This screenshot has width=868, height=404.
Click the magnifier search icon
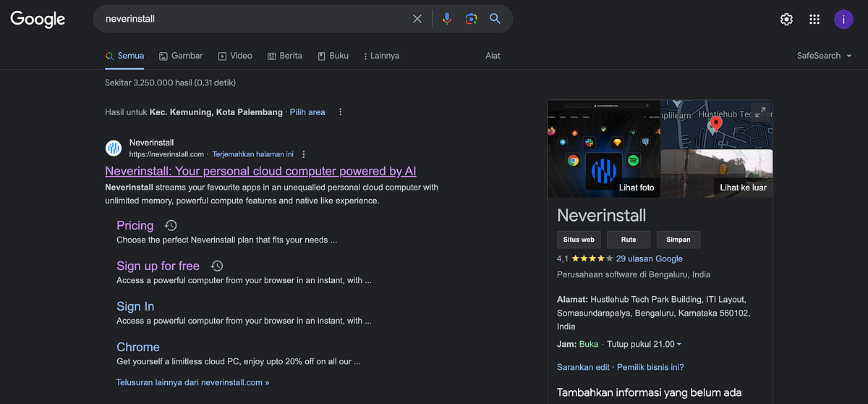(495, 19)
